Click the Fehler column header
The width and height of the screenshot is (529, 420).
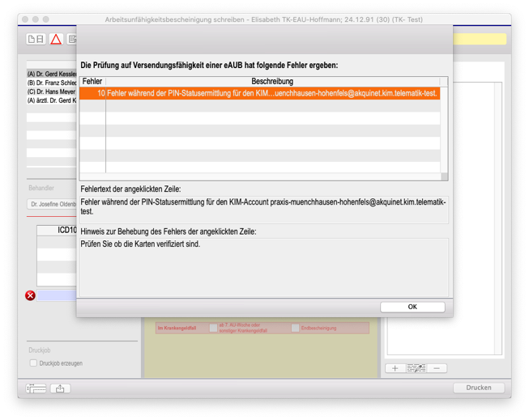92,82
